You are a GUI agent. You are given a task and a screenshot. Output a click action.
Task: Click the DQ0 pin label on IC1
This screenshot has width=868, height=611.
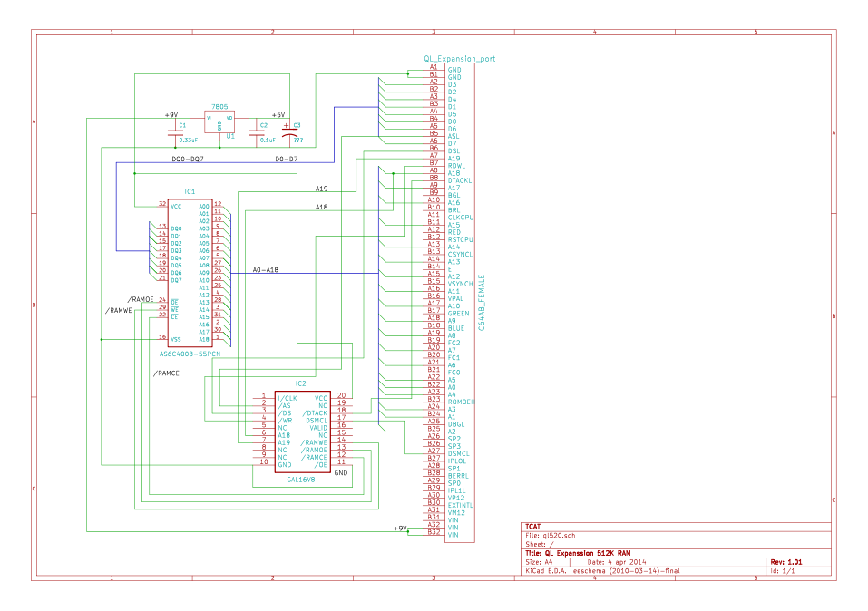[176, 228]
